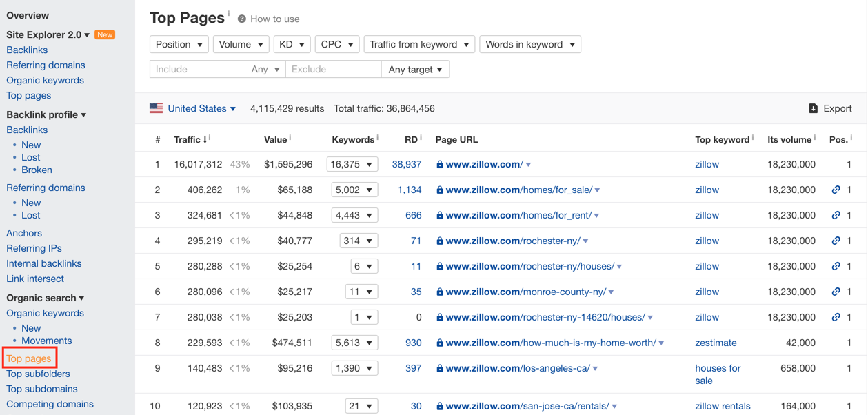Click the Include keyword input field
This screenshot has height=415, width=868.
[197, 69]
